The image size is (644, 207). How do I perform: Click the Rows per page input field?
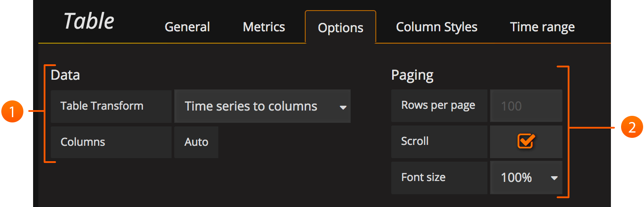coord(526,106)
